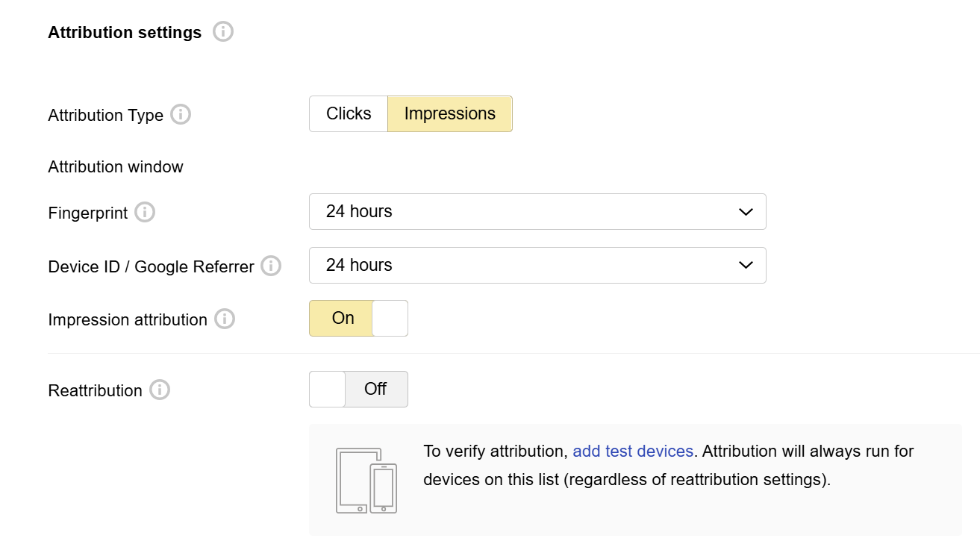Open the Device ID / Google Referrer dropdown
The image size is (980, 556).
pos(537,266)
